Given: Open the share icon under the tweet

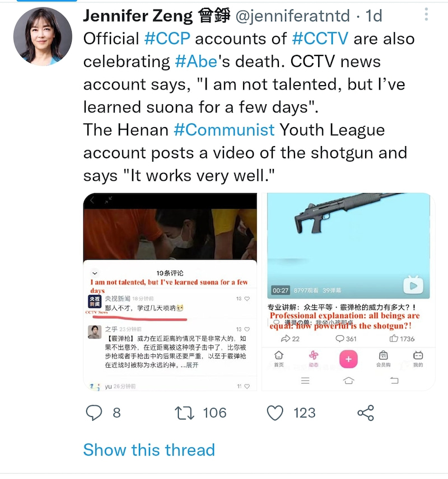Looking at the screenshot, I should pyautogui.click(x=366, y=413).
